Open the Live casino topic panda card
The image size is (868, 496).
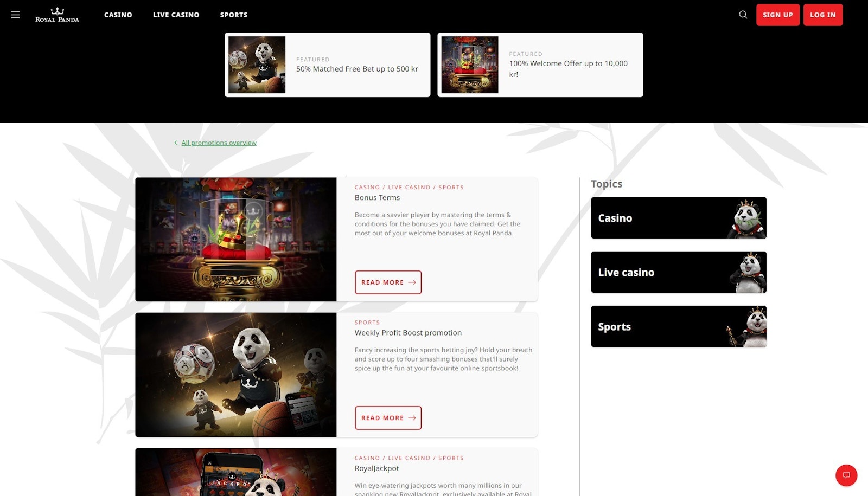tap(679, 272)
